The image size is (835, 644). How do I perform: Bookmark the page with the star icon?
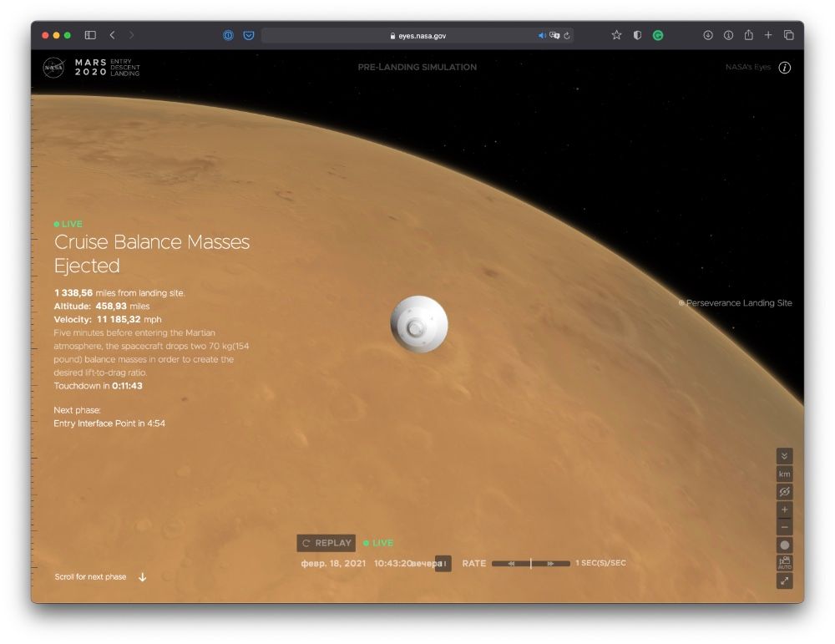point(616,35)
